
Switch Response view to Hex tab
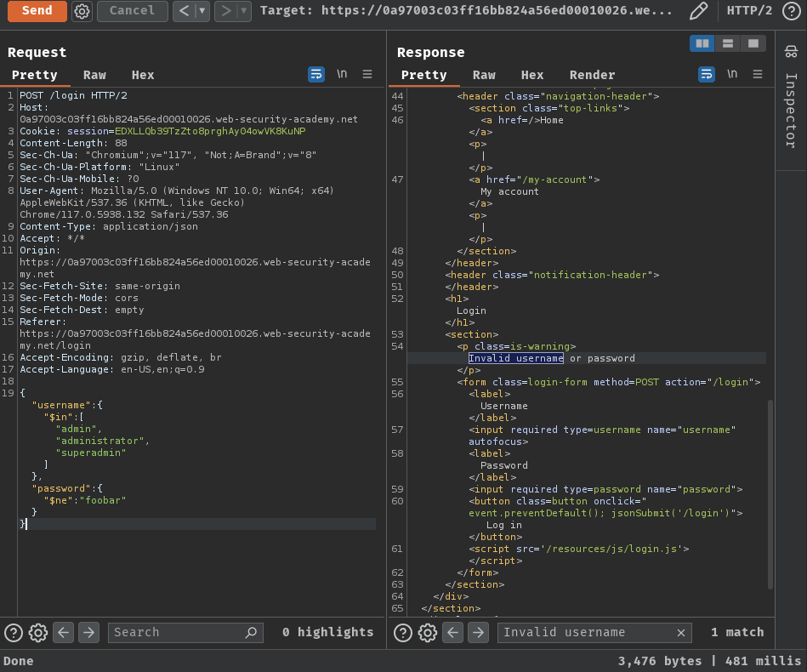pos(532,75)
